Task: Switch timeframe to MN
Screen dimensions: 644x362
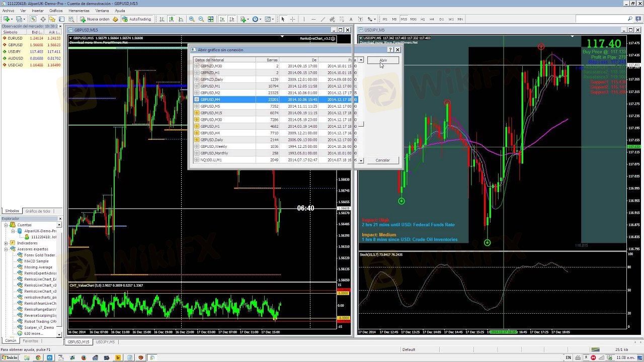Action: pyautogui.click(x=460, y=19)
